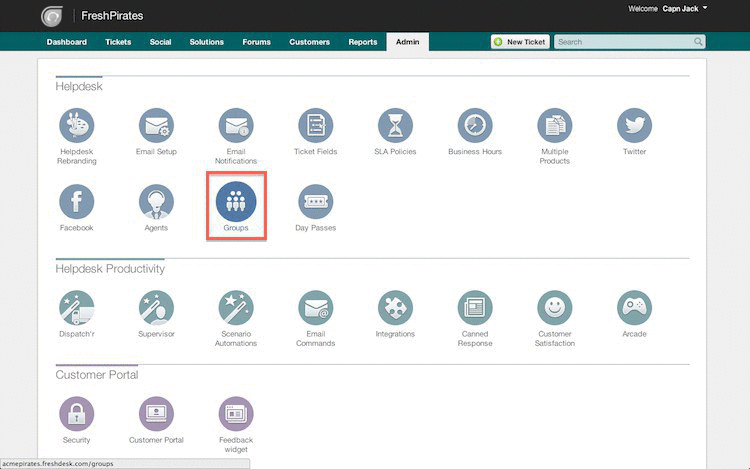
Task: Open the Forums tab
Action: point(256,42)
